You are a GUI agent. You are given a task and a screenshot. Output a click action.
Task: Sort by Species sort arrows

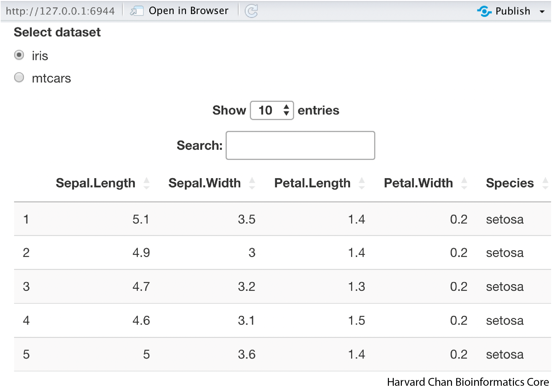(x=545, y=183)
